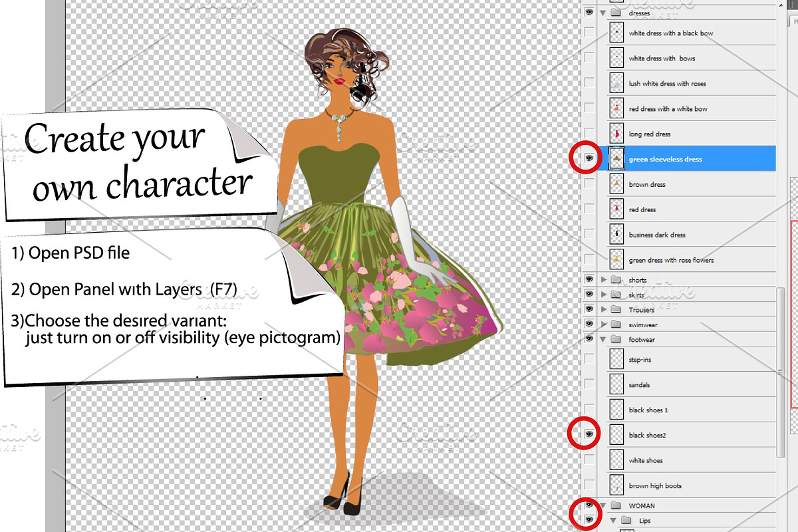Viewport: 798px width, 532px height.
Task: Show the black shoes 1 layer
Action: click(x=589, y=410)
